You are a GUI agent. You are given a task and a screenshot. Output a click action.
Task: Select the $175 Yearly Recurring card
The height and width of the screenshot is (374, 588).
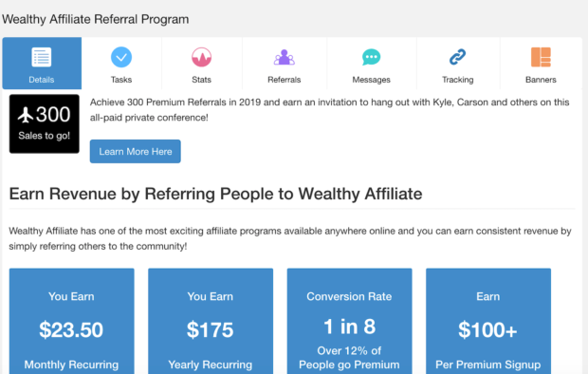[211, 321]
